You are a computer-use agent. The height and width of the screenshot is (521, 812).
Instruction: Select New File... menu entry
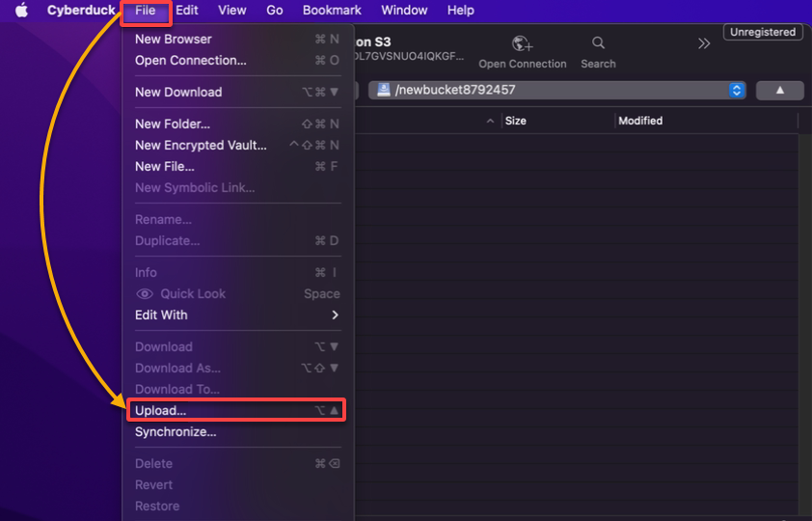(237, 166)
